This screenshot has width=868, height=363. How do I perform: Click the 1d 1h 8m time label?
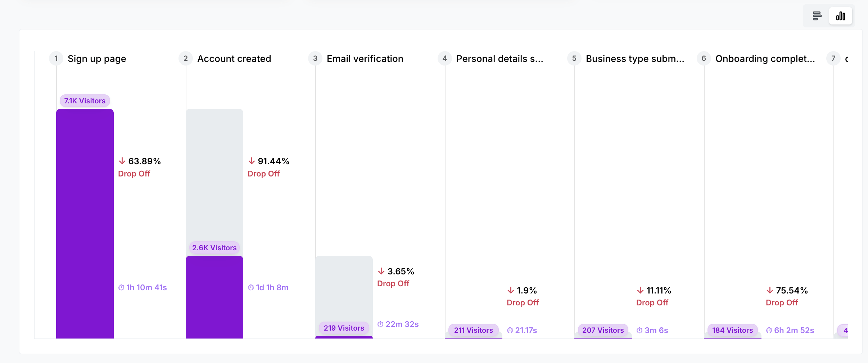(268, 287)
